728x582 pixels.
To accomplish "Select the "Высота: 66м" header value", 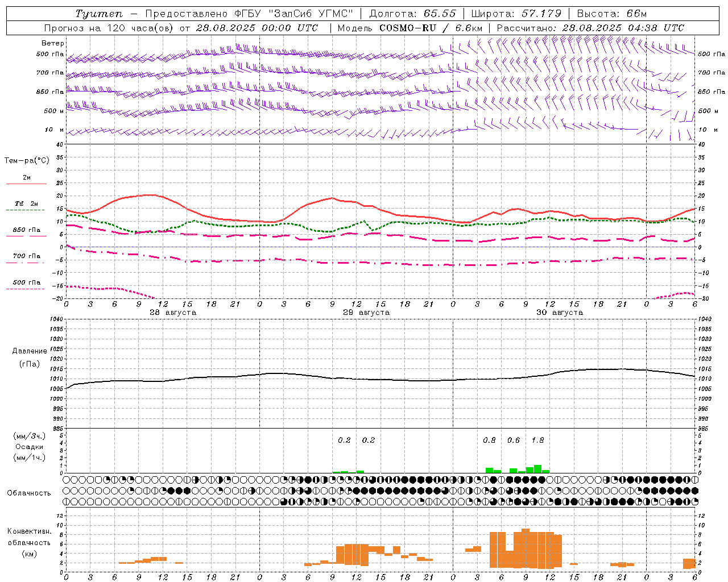I will pyautogui.click(x=612, y=14).
